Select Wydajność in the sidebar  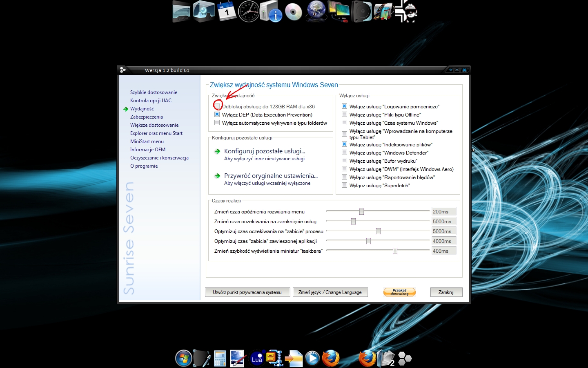pos(142,109)
